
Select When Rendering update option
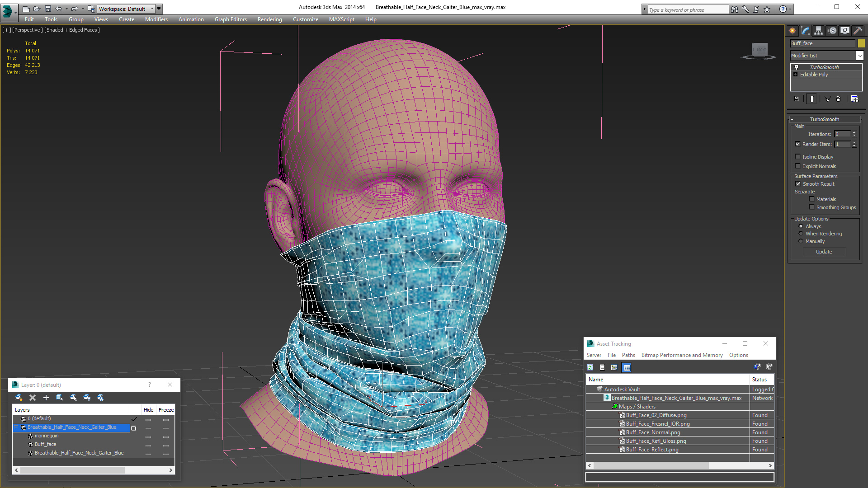point(801,234)
